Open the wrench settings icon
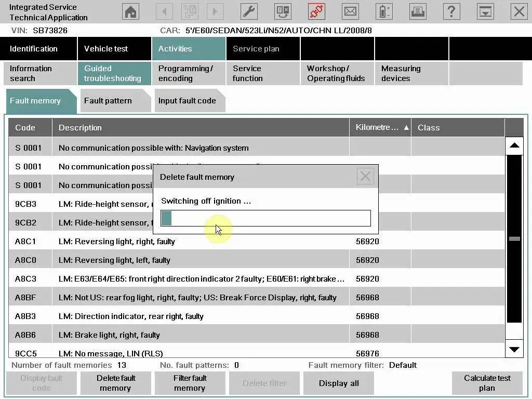The image size is (532, 399). (x=249, y=12)
